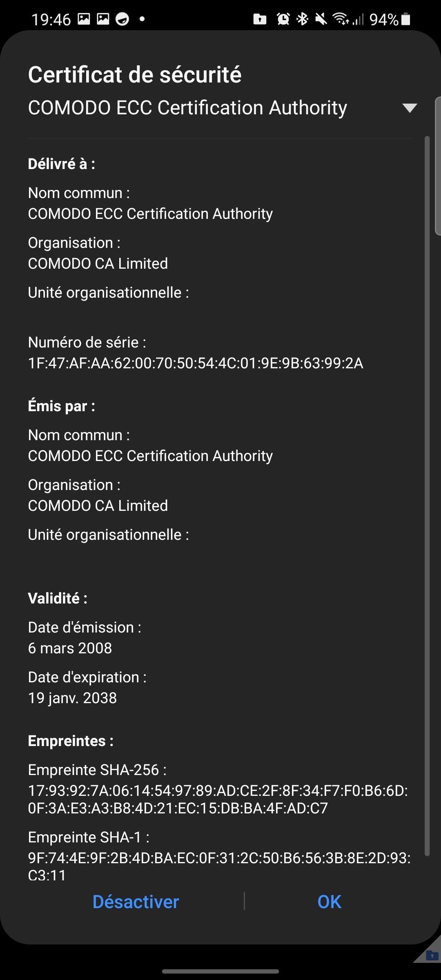This screenshot has height=980, width=441.
Task: Tap the first image notification icon
Action: tap(84, 19)
